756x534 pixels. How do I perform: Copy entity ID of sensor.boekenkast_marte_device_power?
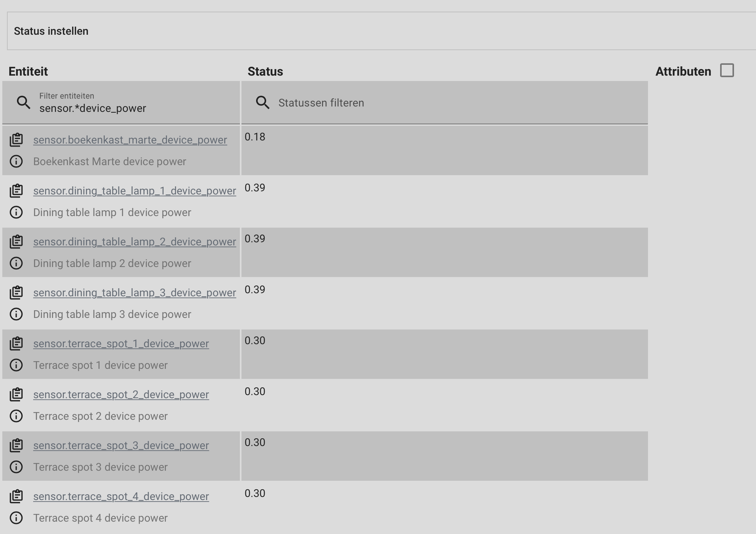(x=17, y=140)
